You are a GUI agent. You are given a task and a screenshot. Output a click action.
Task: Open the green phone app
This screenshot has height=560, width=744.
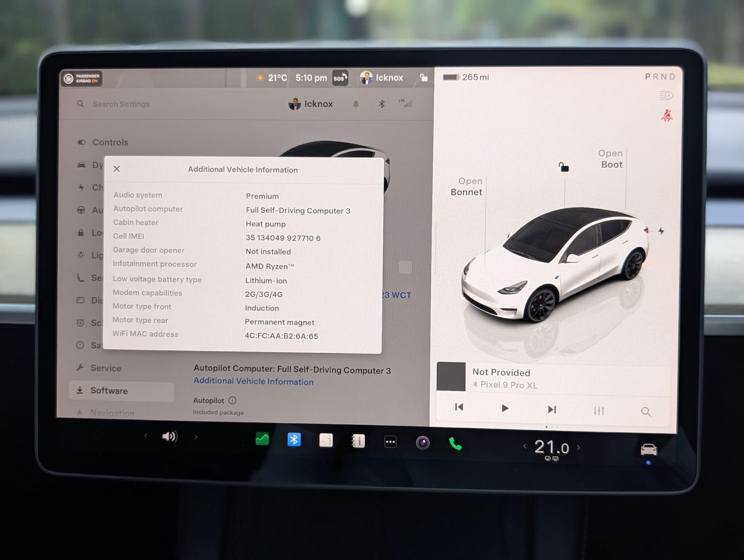455,443
